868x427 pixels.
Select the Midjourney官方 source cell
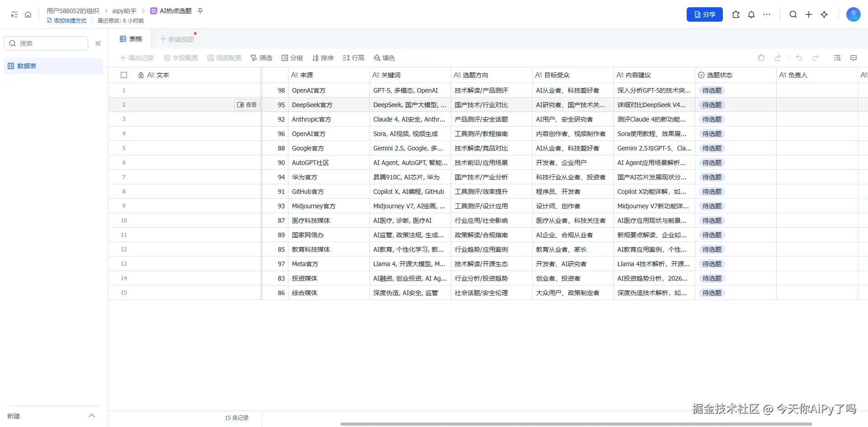pyautogui.click(x=329, y=206)
